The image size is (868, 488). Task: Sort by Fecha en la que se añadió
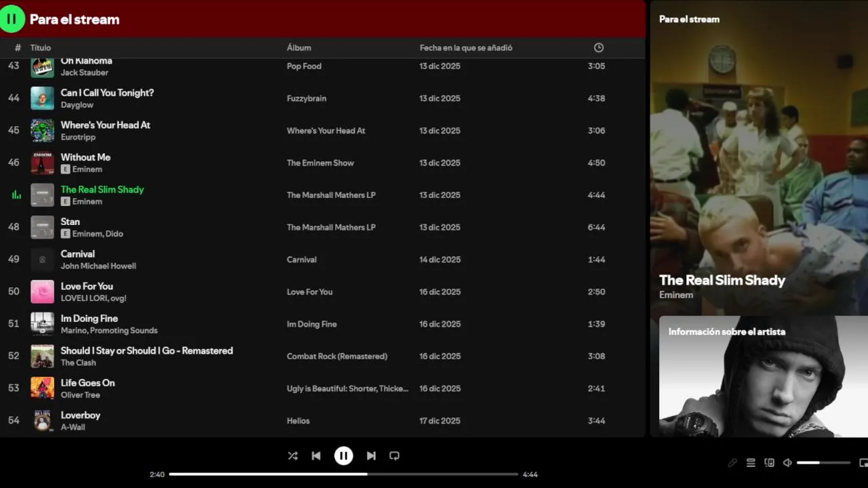tap(466, 48)
